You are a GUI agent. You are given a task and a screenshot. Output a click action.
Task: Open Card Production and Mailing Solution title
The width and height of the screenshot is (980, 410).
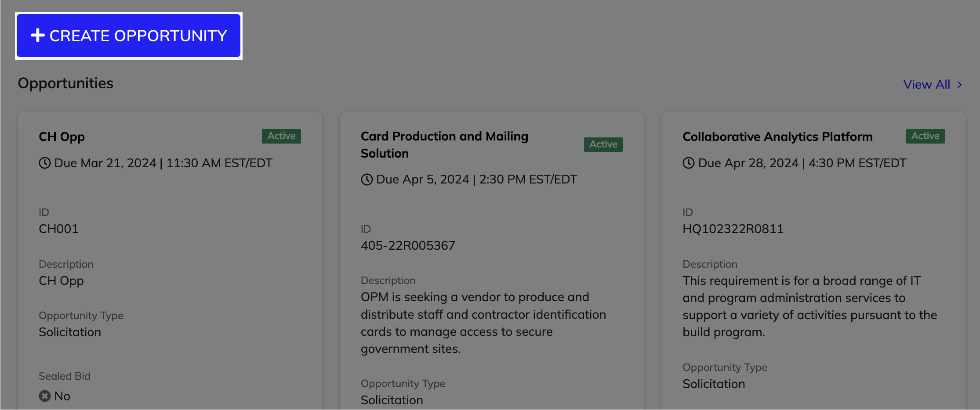click(x=444, y=145)
